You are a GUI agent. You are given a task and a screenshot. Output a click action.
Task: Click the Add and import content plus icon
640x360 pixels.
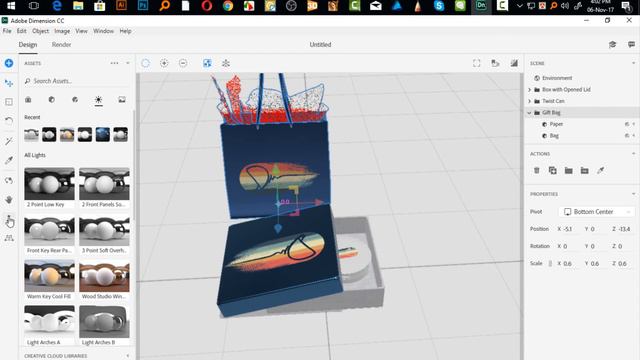9,63
